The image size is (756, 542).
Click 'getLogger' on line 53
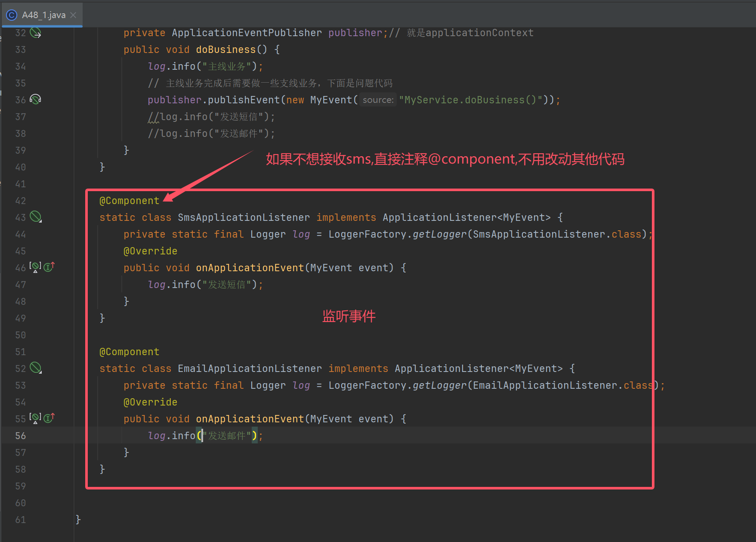tap(440, 385)
